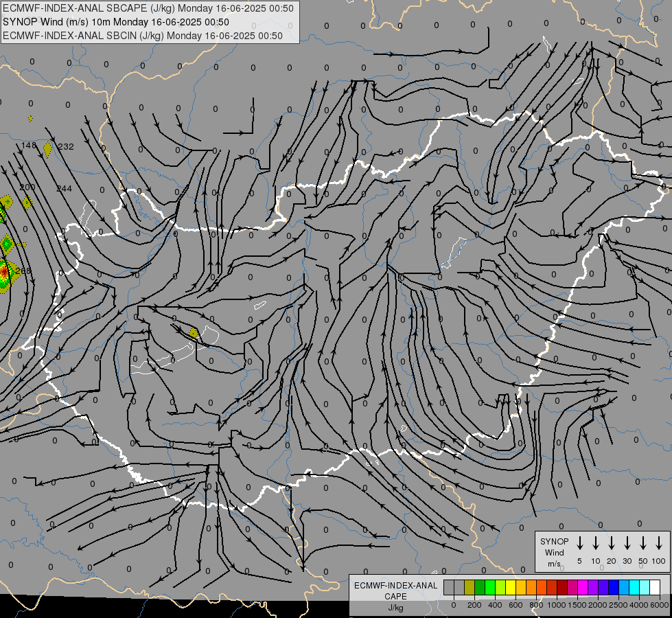
Task: Click the 'm/s' unit in wind legend
Action: click(554, 564)
